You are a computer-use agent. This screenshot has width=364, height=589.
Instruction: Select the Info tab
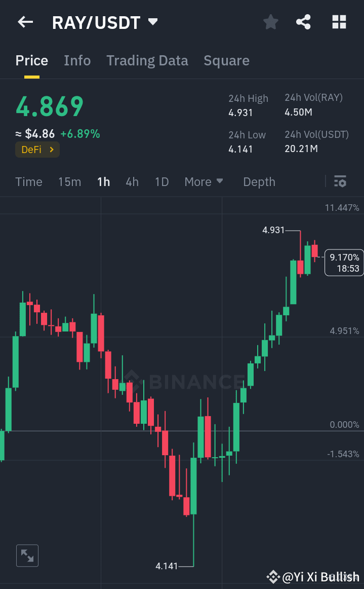pyautogui.click(x=77, y=60)
